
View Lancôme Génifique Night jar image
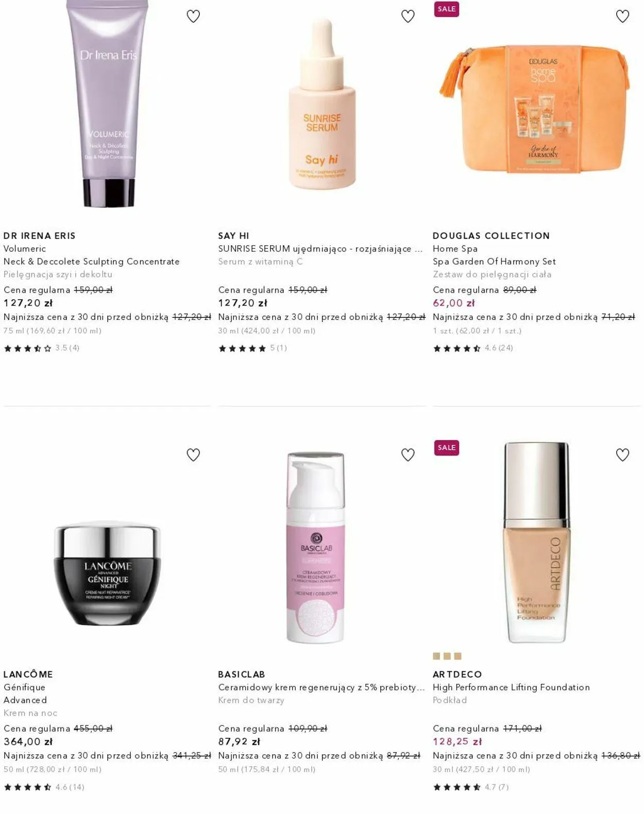(108, 573)
